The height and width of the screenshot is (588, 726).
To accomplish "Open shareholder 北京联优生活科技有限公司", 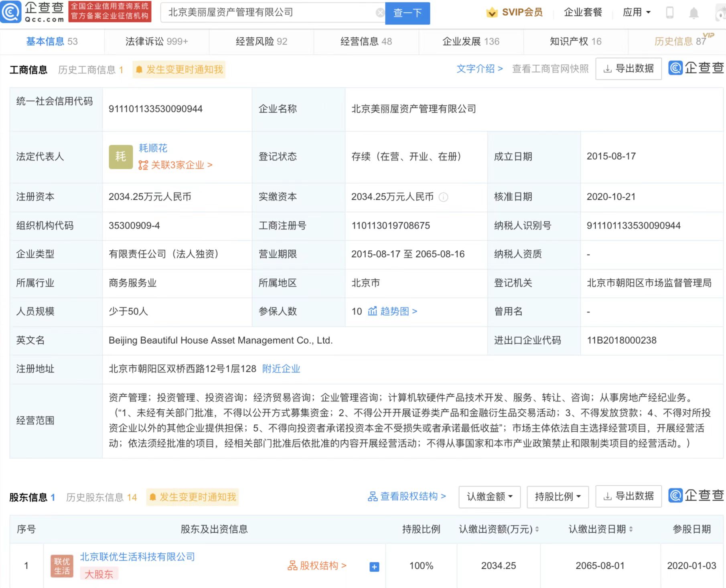I will pyautogui.click(x=137, y=557).
